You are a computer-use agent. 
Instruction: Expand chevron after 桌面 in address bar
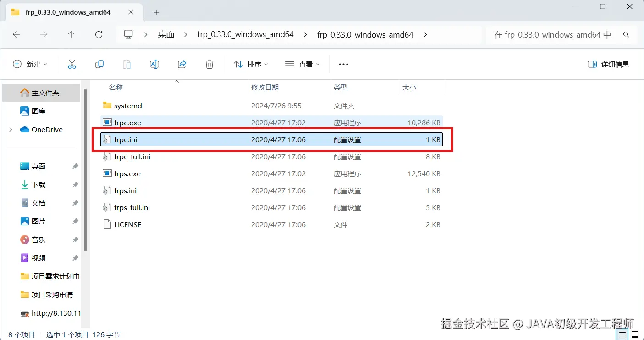click(x=186, y=34)
